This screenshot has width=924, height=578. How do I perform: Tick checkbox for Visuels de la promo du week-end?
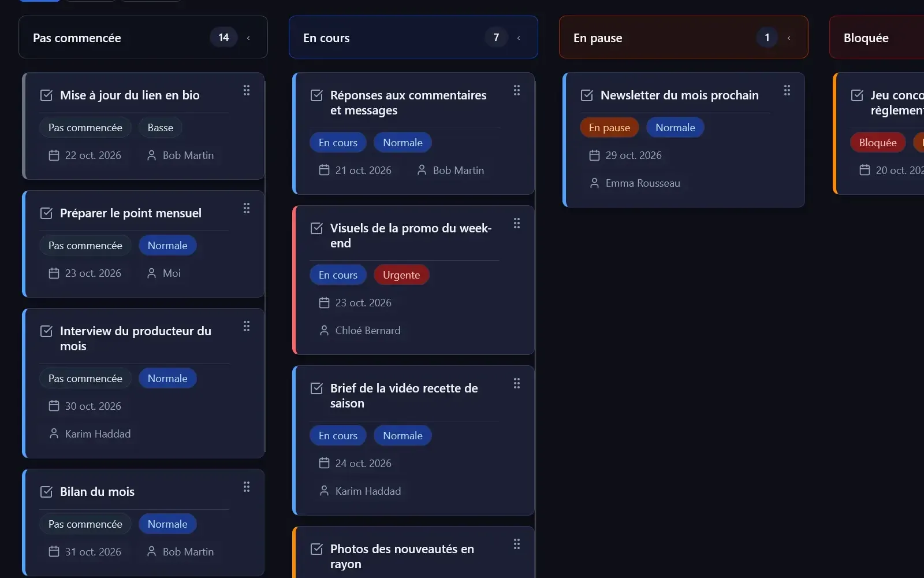[x=316, y=228]
